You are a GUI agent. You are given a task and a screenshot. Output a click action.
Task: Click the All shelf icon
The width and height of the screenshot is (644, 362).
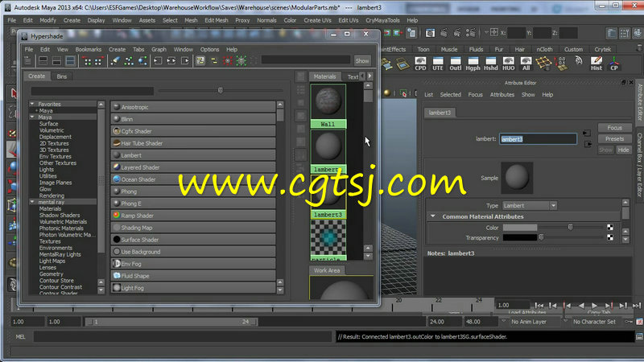click(x=526, y=64)
